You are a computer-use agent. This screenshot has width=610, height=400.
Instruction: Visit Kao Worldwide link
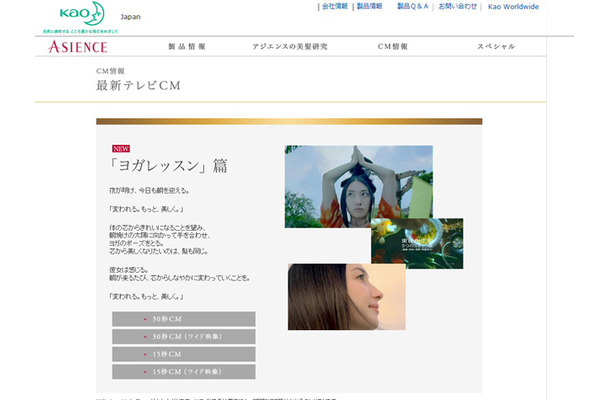pos(513,7)
